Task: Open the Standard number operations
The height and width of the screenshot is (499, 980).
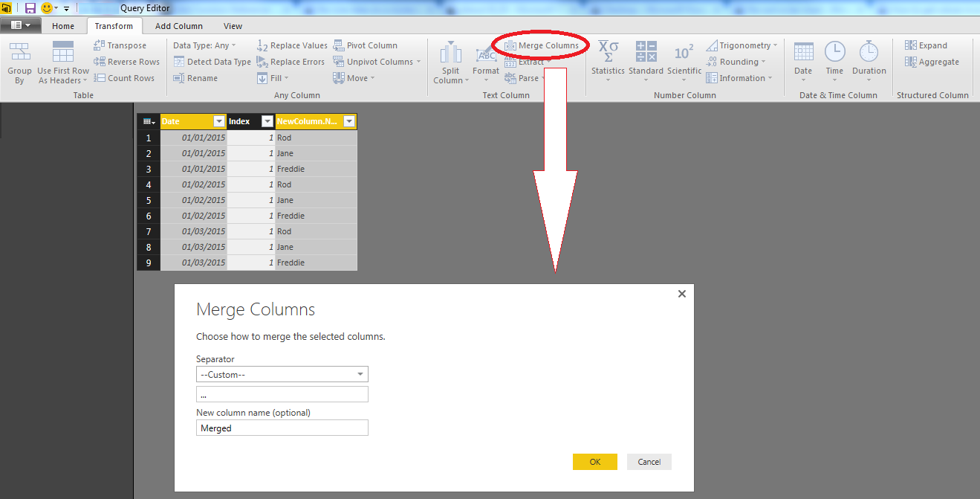Action: click(x=646, y=61)
